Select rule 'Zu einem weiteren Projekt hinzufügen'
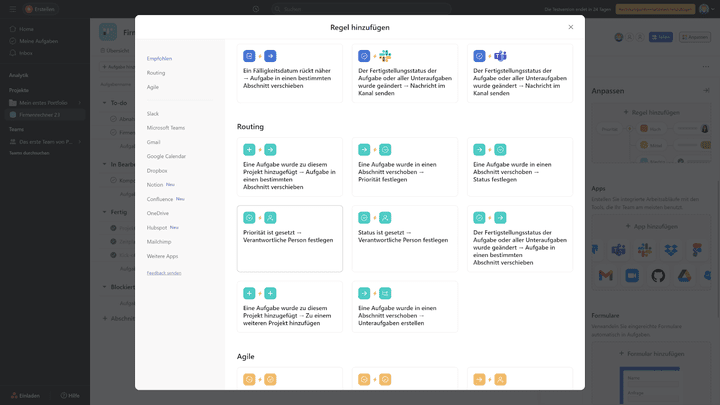The width and height of the screenshot is (720, 405). pyautogui.click(x=290, y=305)
